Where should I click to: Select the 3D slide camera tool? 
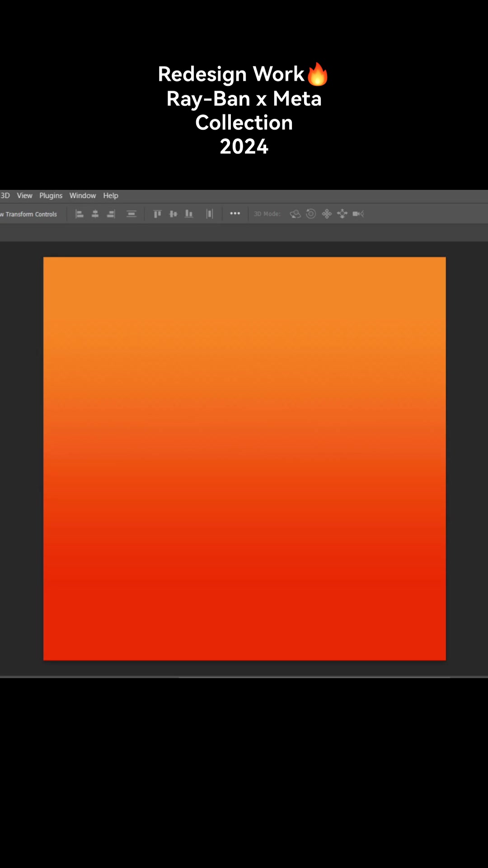[x=342, y=214]
